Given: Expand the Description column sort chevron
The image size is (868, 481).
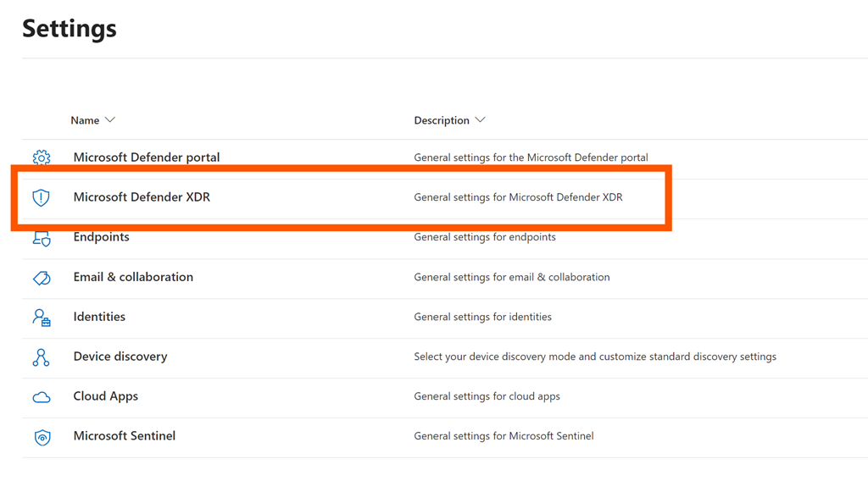Looking at the screenshot, I should [x=481, y=120].
